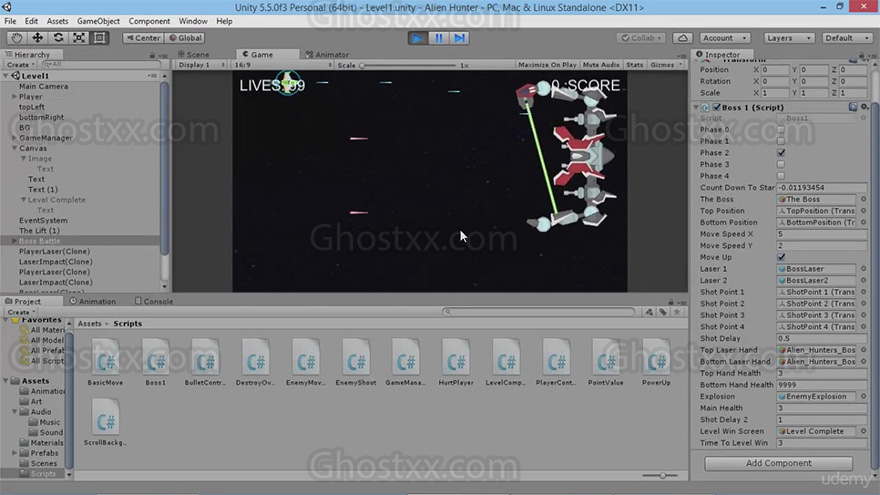Toggle the Phase 0 checkbox
Image resolution: width=880 pixels, height=495 pixels.
(x=781, y=130)
